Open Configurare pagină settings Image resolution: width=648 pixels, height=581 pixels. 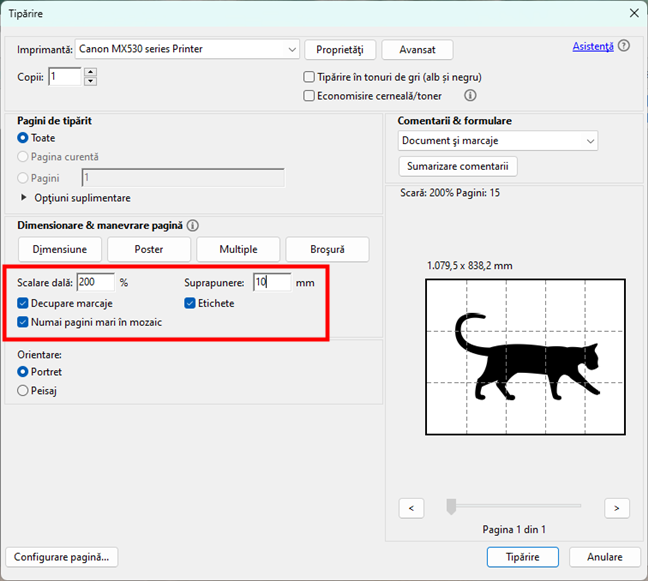pyautogui.click(x=62, y=557)
